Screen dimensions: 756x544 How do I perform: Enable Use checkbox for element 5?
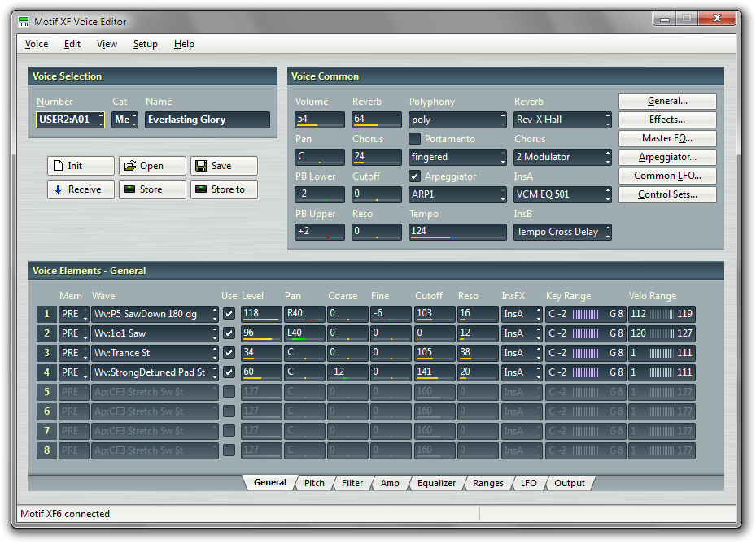tap(229, 392)
